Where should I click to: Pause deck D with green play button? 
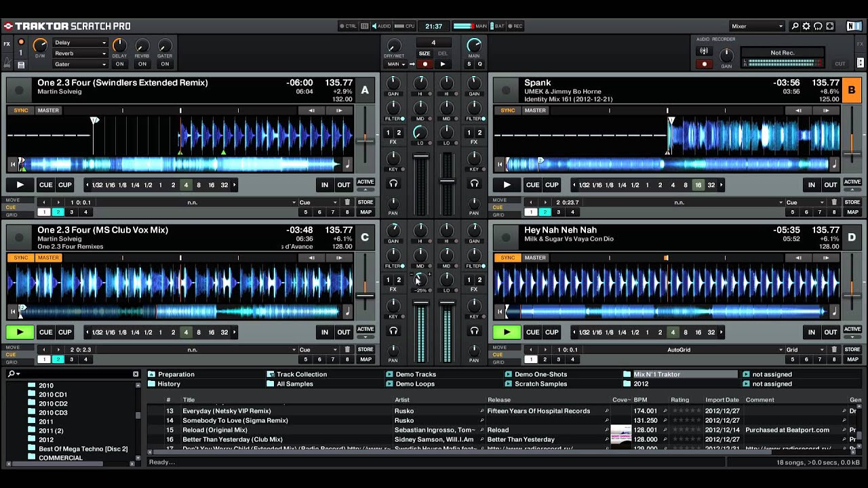pyautogui.click(x=507, y=332)
